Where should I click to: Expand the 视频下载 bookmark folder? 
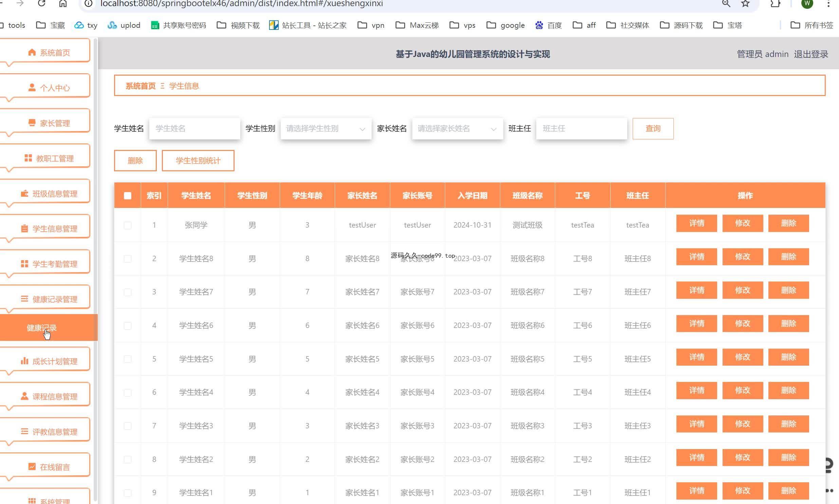click(x=238, y=25)
